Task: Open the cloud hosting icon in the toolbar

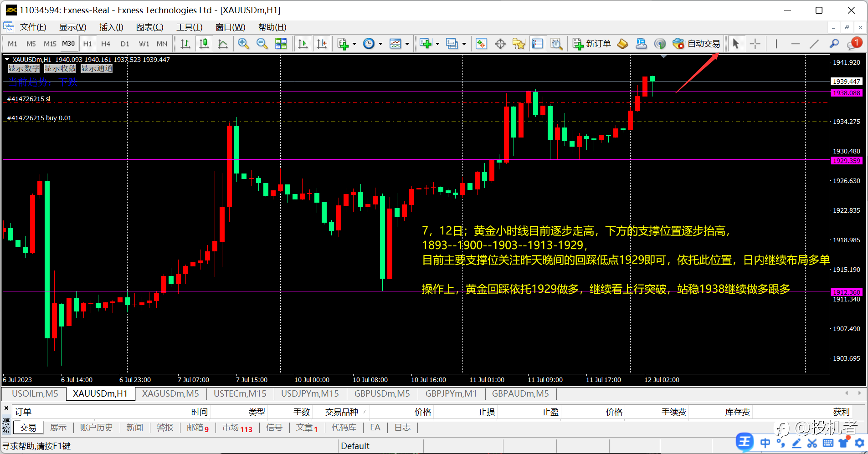Action: coord(641,44)
